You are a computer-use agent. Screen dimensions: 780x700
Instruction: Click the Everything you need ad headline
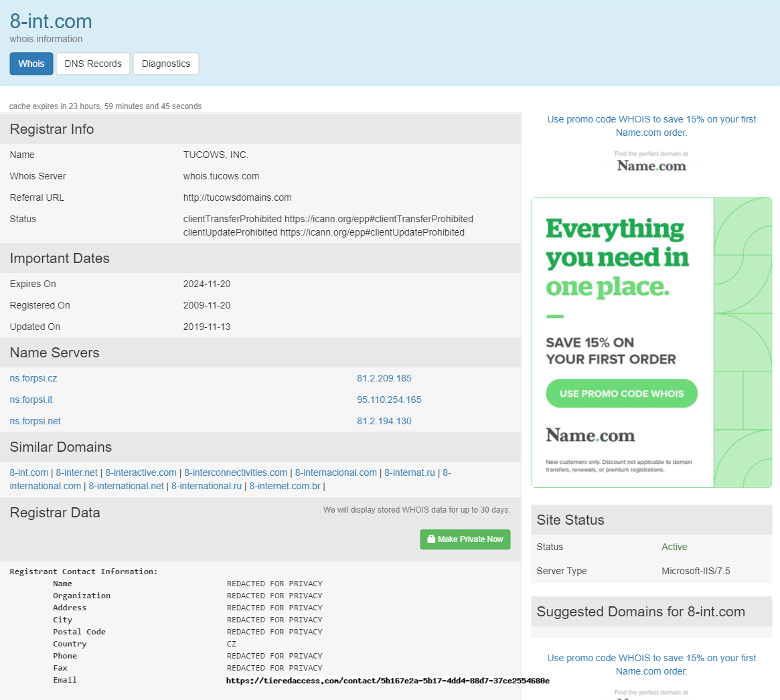(617, 258)
